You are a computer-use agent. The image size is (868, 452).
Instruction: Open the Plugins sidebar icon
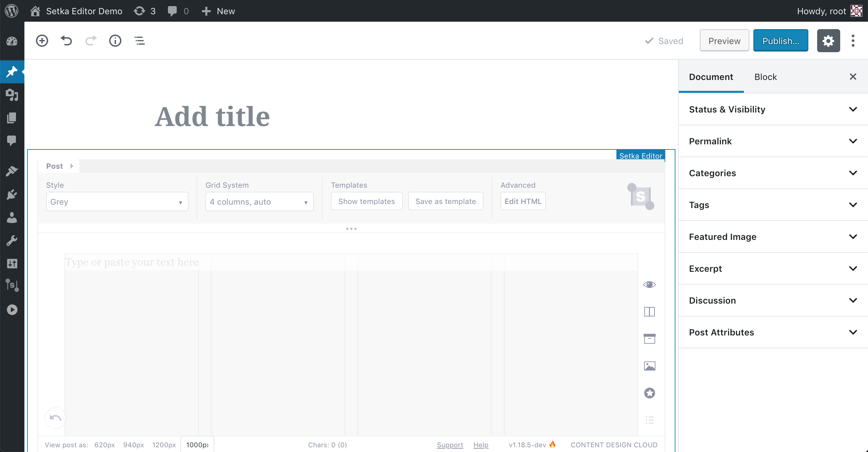click(12, 194)
